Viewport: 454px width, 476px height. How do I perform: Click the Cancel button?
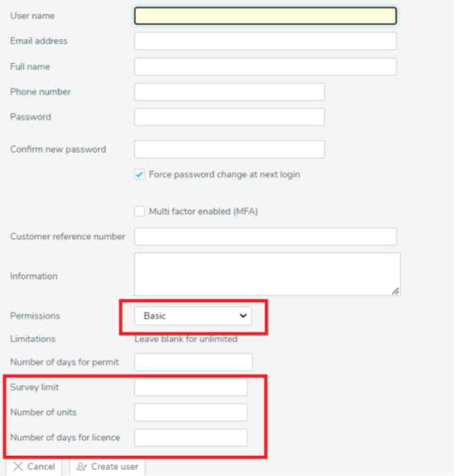34,467
